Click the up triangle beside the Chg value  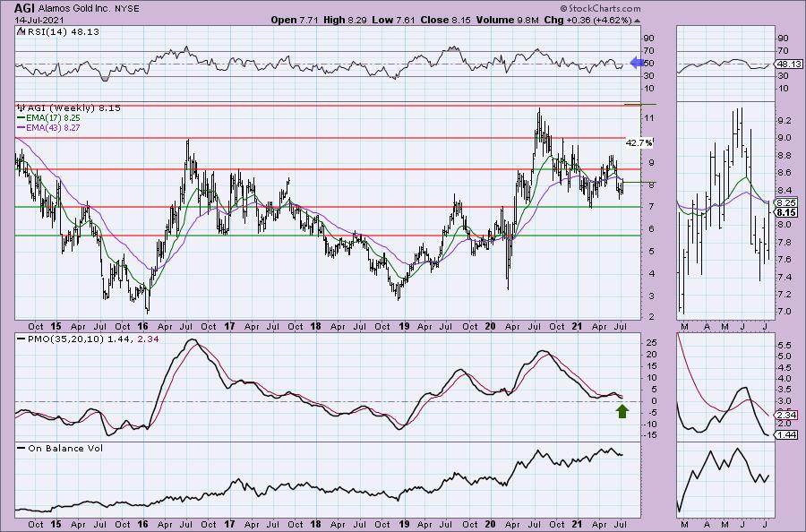coord(638,21)
